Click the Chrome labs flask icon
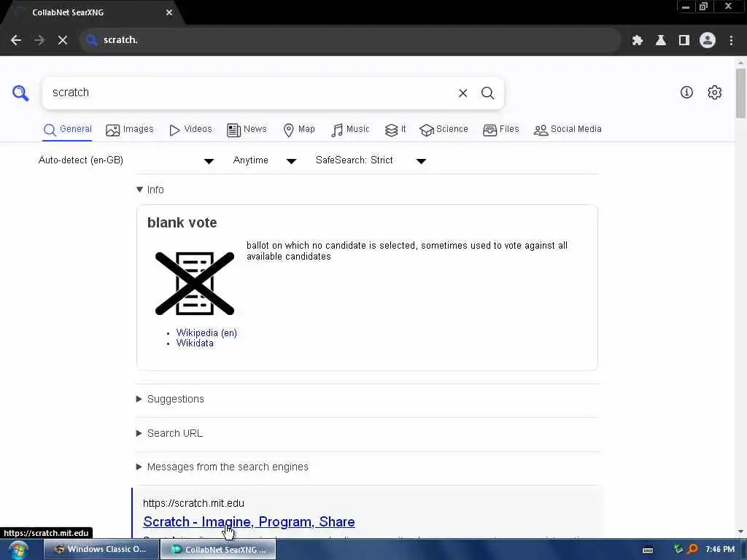747x560 pixels. click(661, 41)
